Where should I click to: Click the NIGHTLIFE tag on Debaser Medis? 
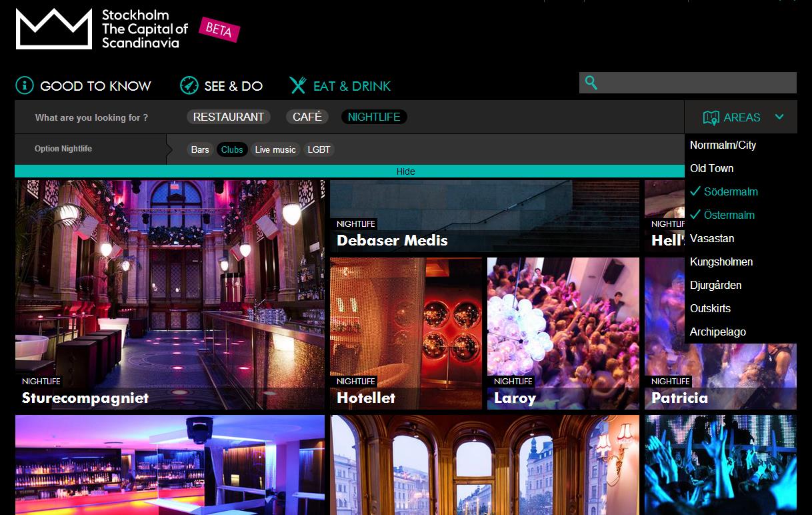coord(356,224)
